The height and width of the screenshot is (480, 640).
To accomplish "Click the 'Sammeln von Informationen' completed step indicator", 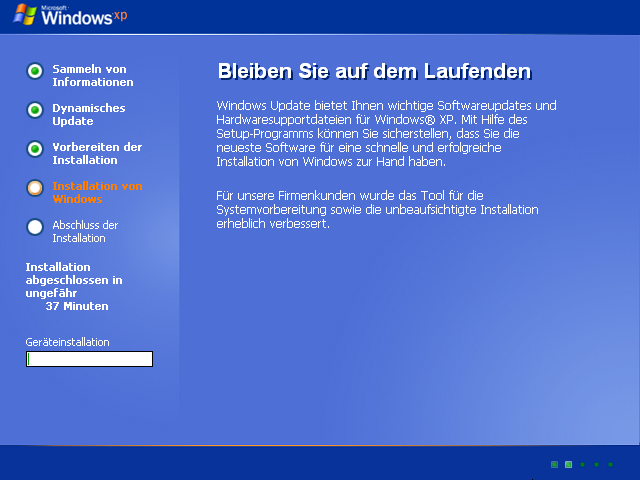I will tap(35, 71).
